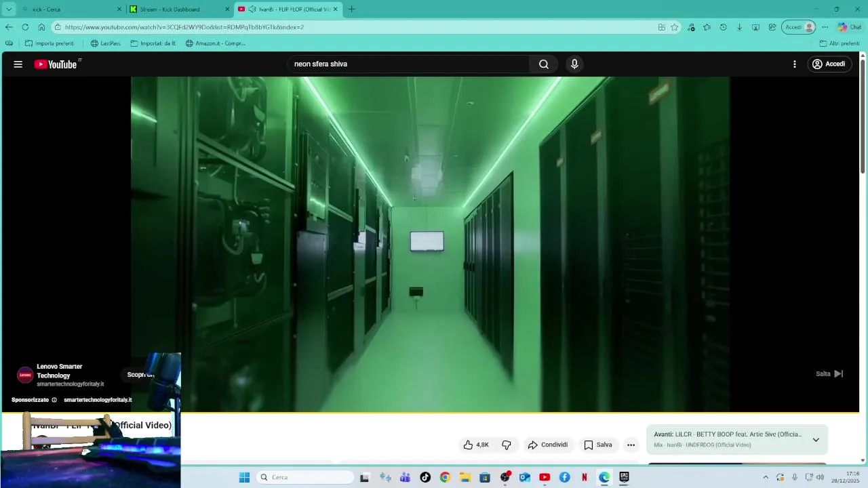Open YouTube settings three-dot menu
Screen dimensions: 868x488
pos(795,64)
